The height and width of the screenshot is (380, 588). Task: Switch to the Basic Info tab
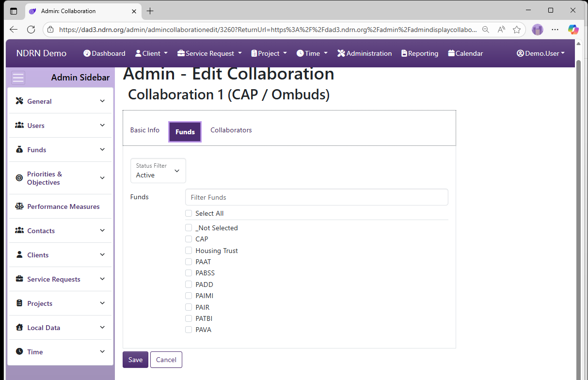pos(145,130)
